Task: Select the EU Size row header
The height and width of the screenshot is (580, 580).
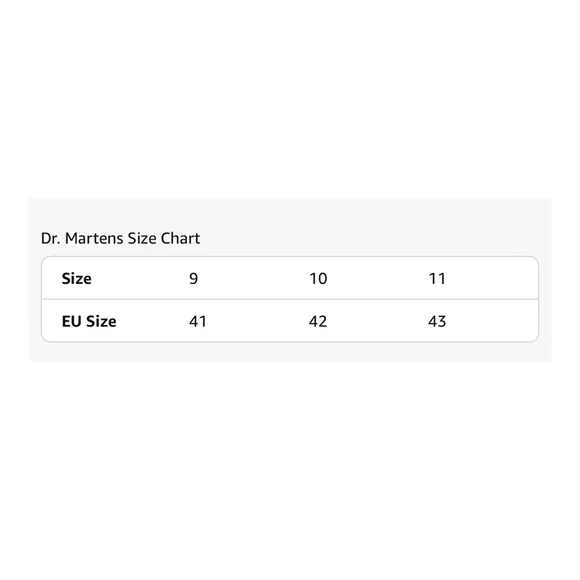Action: (x=89, y=321)
